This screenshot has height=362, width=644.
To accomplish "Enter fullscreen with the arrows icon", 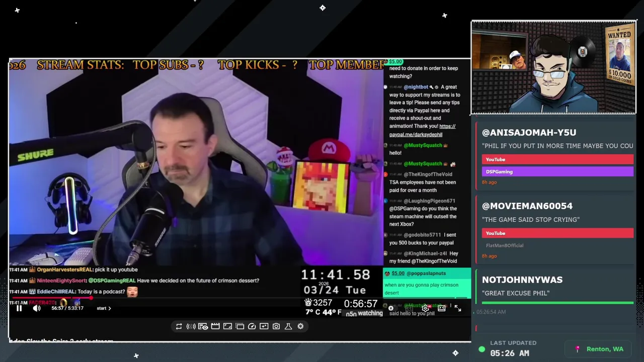I will 458,308.
